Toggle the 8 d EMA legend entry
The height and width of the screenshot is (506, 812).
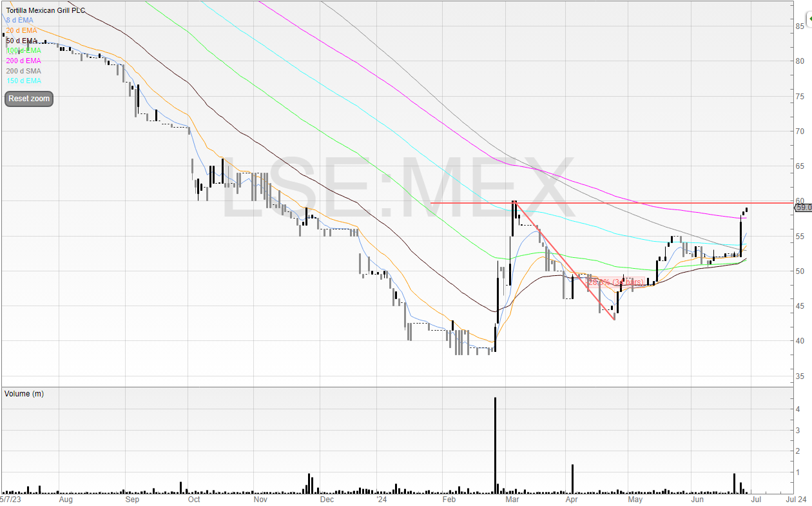[19, 21]
